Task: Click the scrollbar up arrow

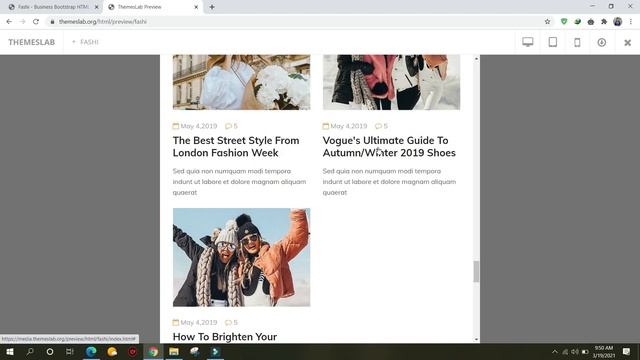Action: tap(476, 59)
